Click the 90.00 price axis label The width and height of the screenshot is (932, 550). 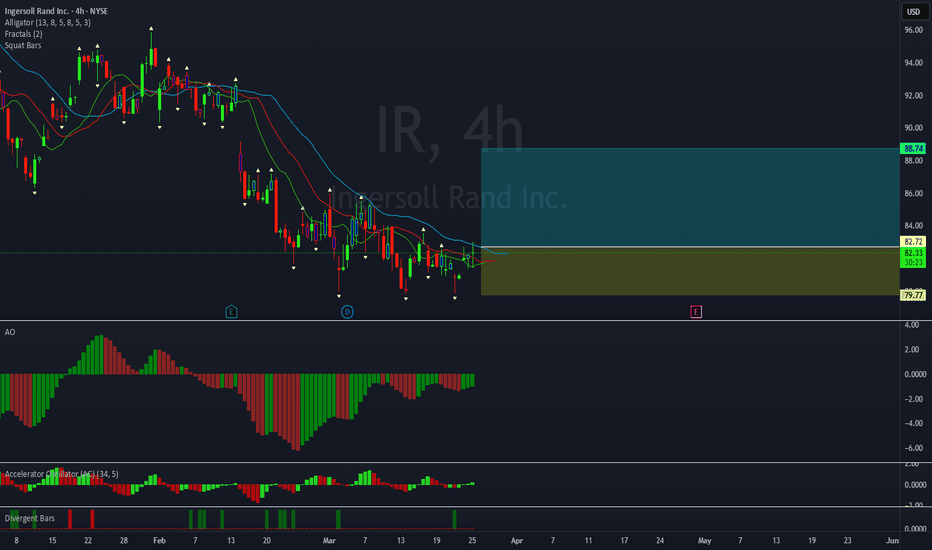click(914, 128)
